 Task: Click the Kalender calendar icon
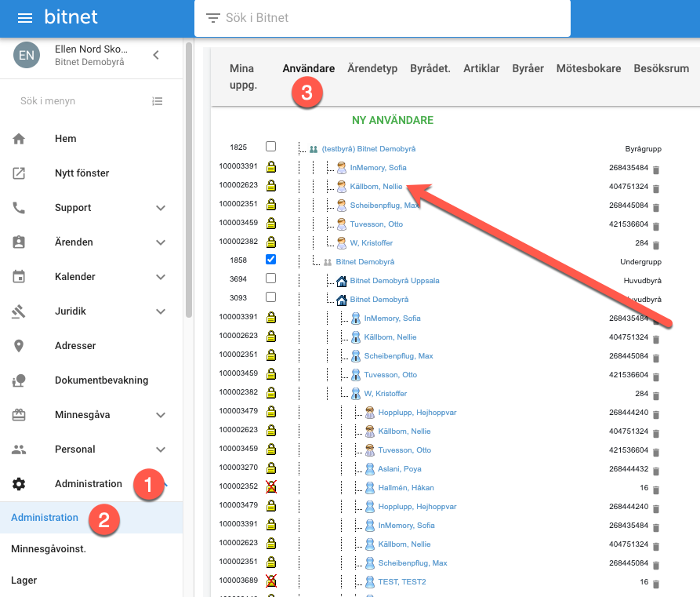coord(19,277)
